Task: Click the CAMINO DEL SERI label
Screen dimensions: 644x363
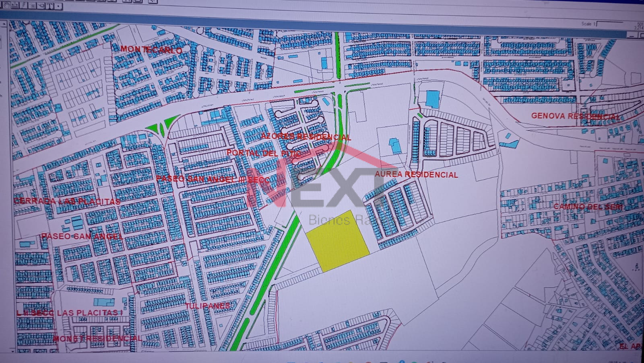Action: pos(588,207)
